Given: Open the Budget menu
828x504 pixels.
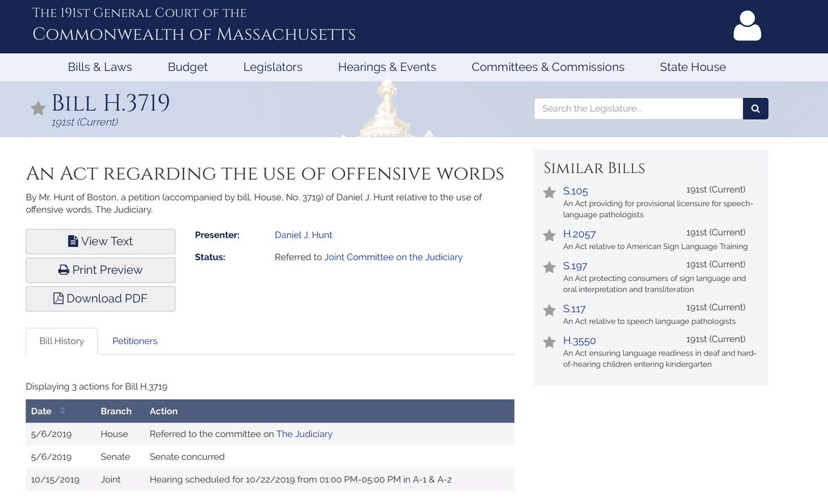Looking at the screenshot, I should tap(188, 67).
